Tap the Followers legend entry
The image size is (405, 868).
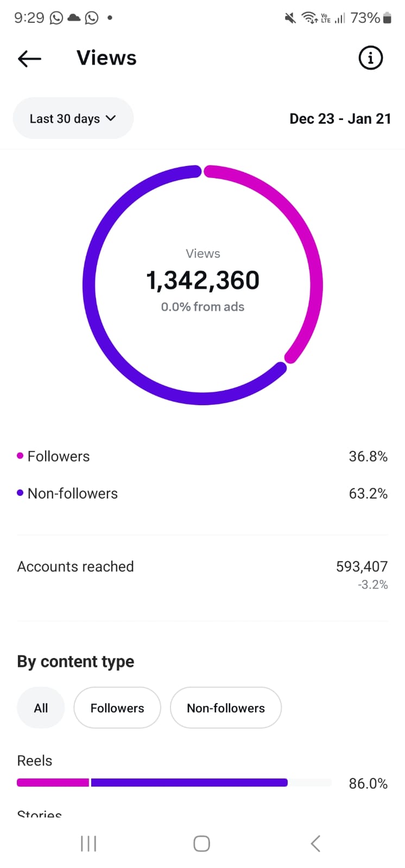point(59,456)
